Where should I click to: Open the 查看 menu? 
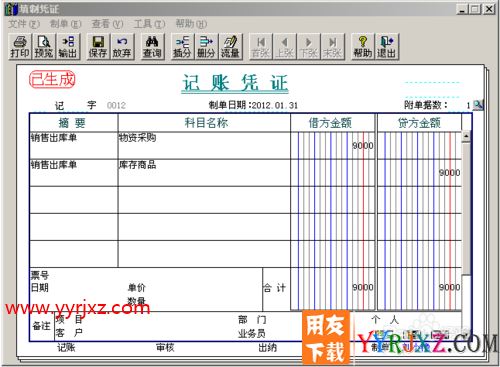(107, 24)
